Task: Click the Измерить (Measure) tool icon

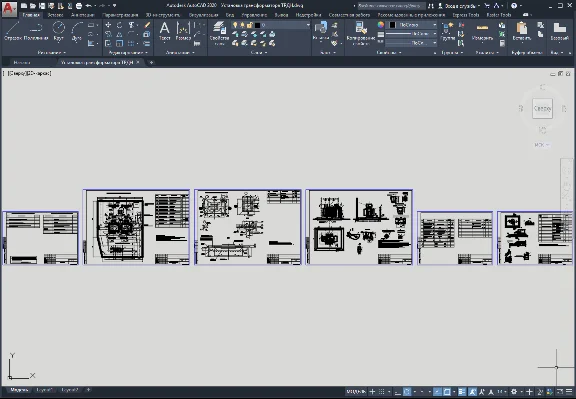Action: pyautogui.click(x=482, y=31)
